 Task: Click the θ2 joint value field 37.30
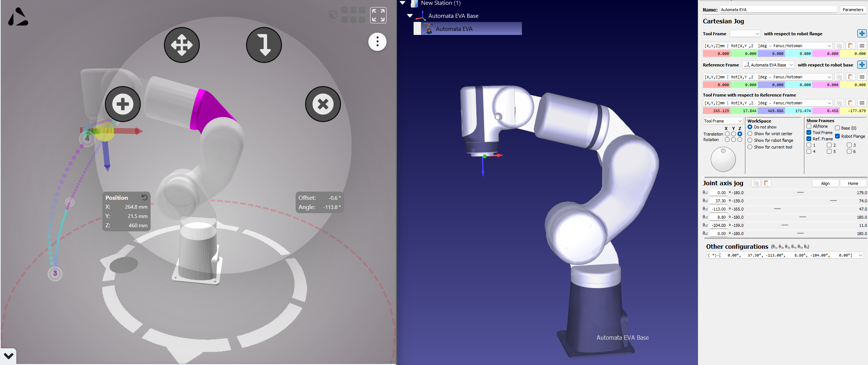pyautogui.click(x=719, y=201)
